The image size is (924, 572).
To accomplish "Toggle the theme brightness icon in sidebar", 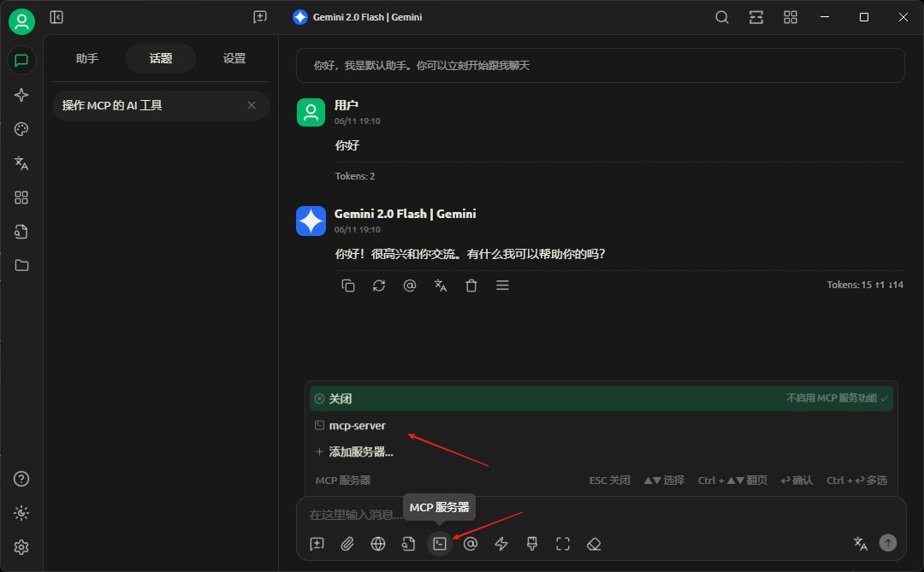I will (21, 513).
